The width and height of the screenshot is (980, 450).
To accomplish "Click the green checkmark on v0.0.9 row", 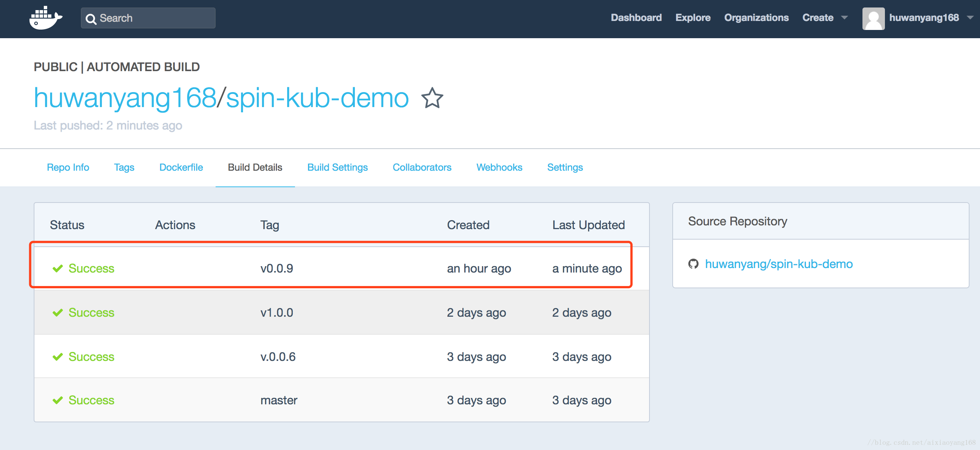I will click(57, 268).
